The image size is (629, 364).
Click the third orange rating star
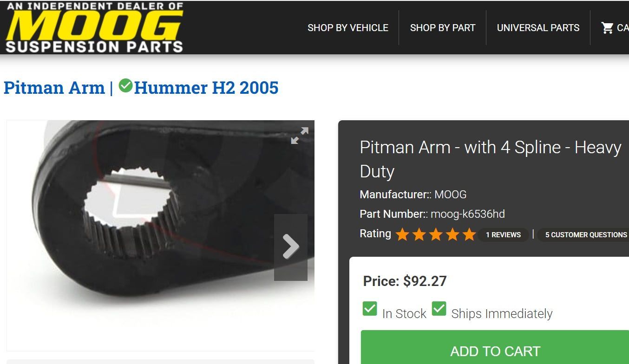(436, 234)
